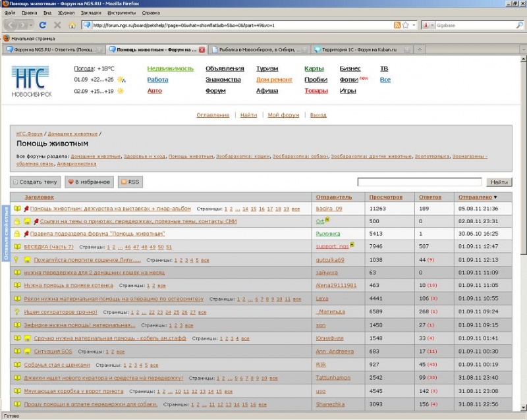
Task: Open the 'Закладки' menu
Action: click(x=92, y=13)
